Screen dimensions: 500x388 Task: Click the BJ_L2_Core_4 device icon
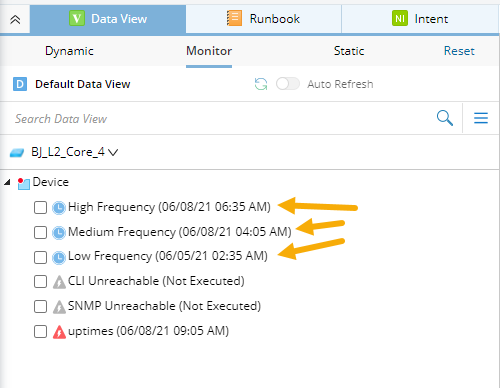17,153
